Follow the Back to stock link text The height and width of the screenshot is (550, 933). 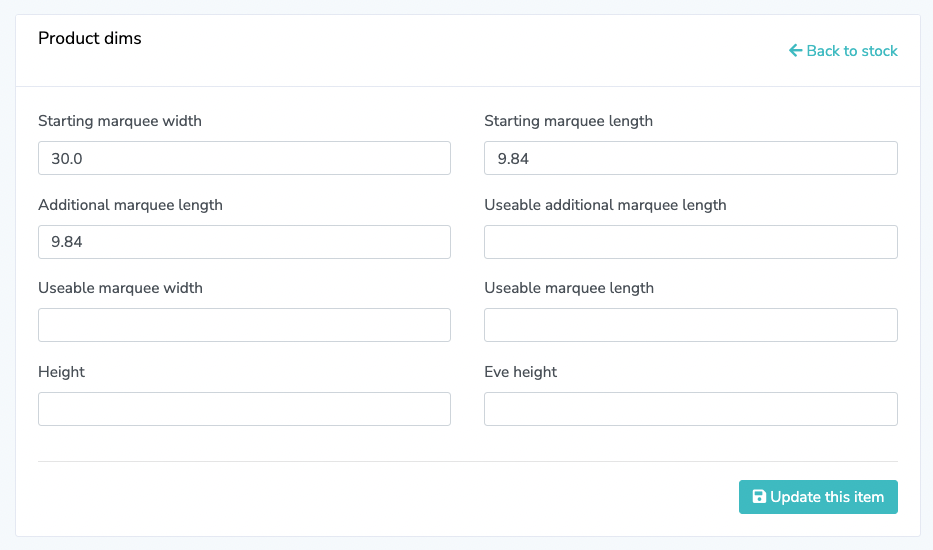click(x=851, y=51)
